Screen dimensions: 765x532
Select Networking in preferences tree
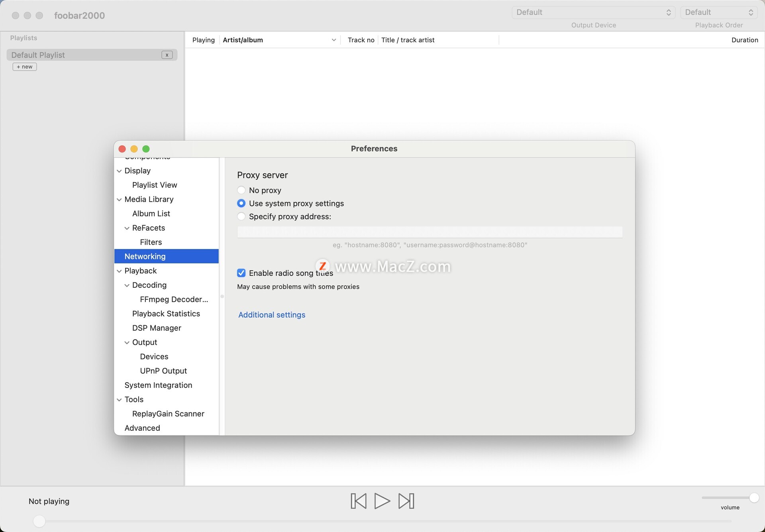(x=167, y=256)
